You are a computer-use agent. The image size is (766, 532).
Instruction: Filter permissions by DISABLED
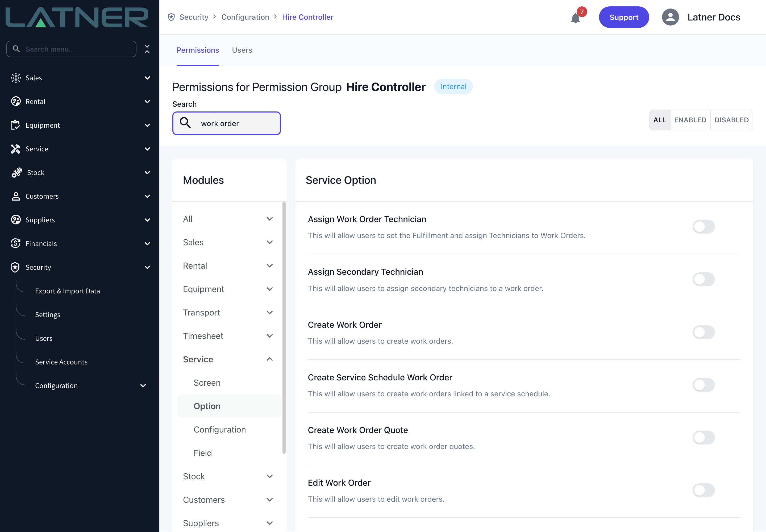(731, 120)
